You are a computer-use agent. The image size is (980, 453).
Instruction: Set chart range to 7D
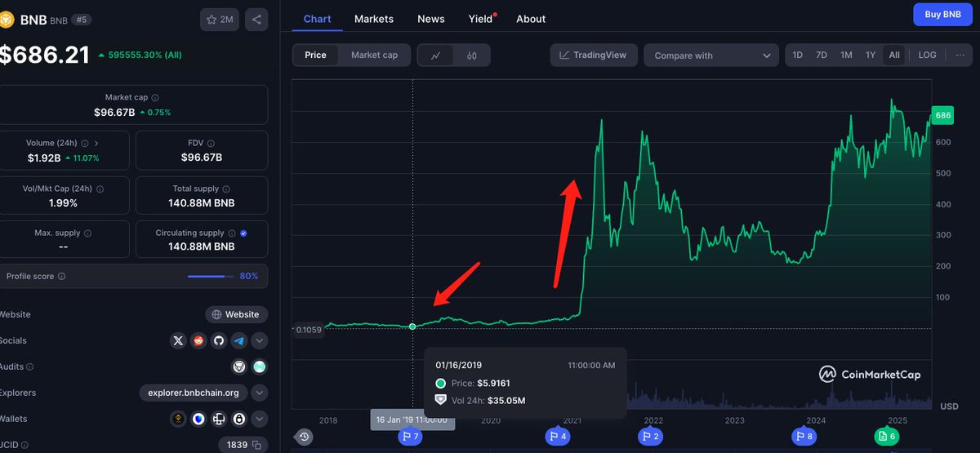pos(822,56)
